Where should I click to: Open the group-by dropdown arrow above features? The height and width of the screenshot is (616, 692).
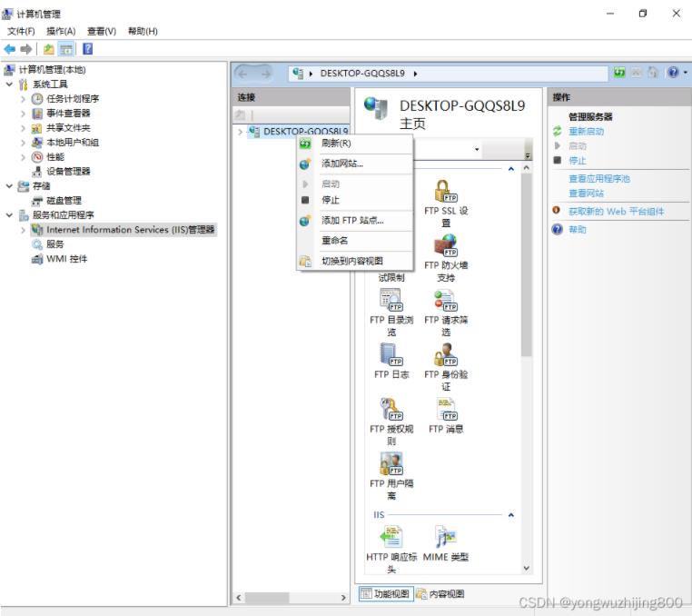[477, 149]
